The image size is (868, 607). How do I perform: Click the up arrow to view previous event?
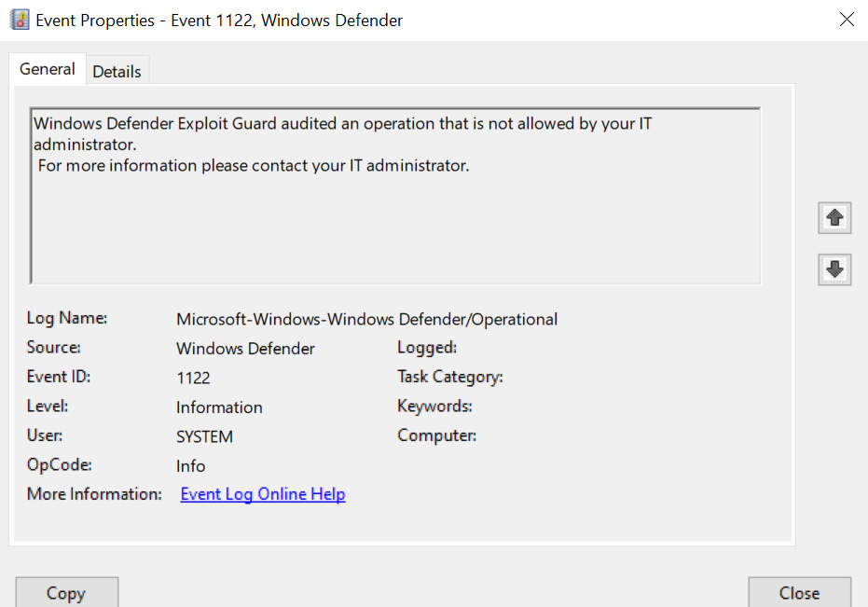coord(834,217)
